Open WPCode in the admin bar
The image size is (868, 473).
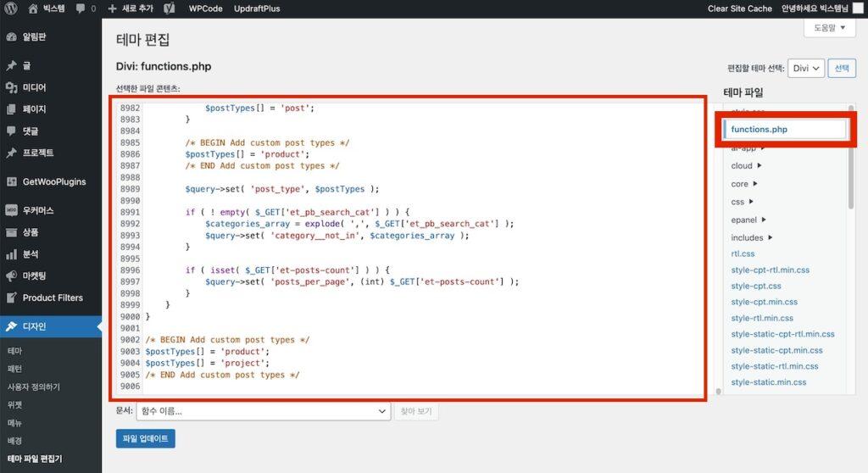pos(205,8)
